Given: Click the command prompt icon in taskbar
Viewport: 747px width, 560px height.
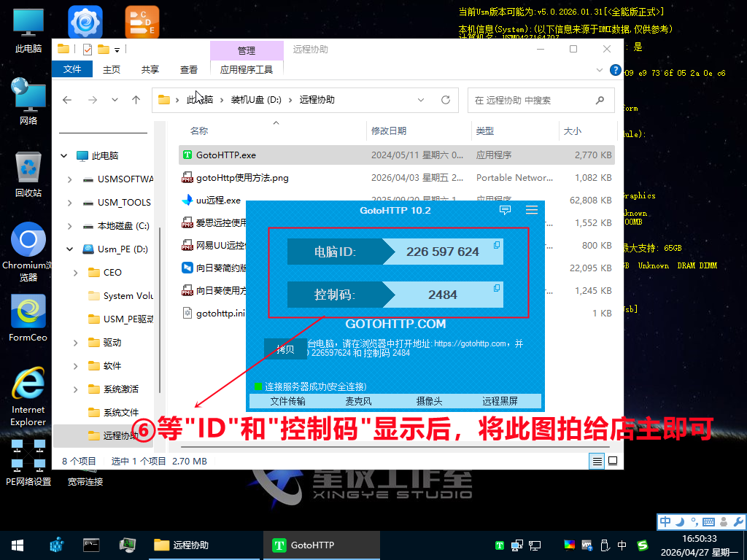Looking at the screenshot, I should click(91, 545).
